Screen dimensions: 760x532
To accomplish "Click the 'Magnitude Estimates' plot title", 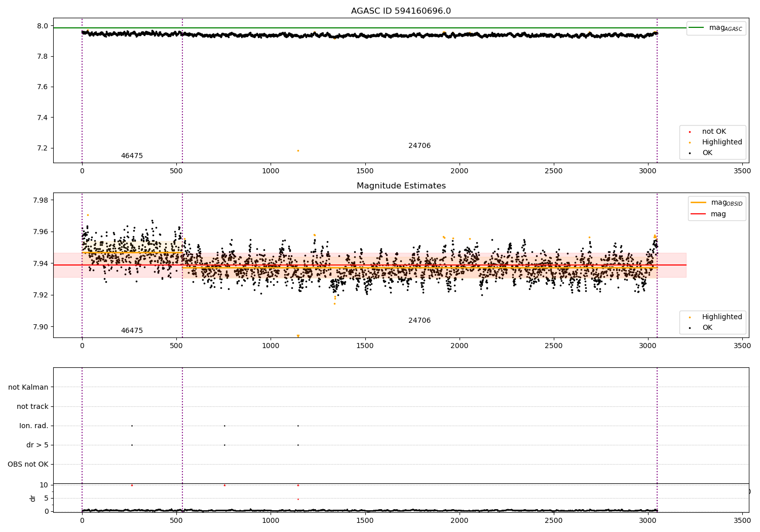I will coord(401,186).
